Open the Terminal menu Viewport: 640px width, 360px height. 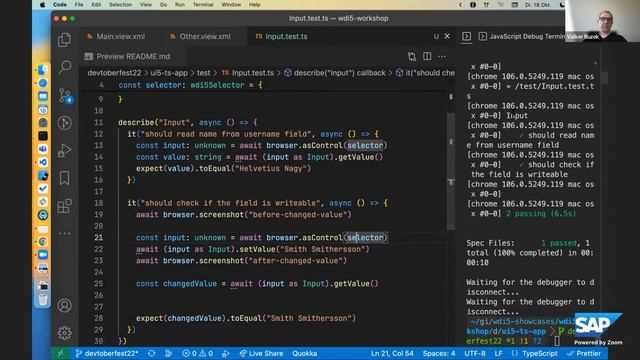pos(203,5)
